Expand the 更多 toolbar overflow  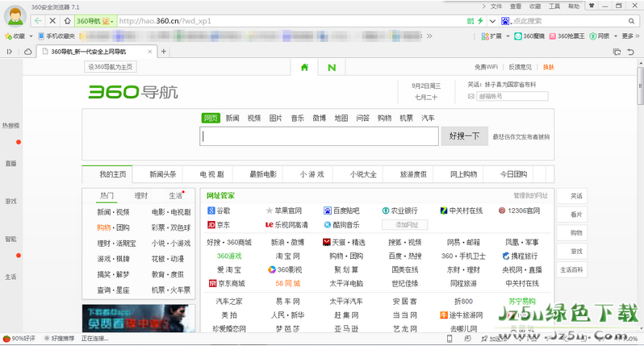(630, 36)
